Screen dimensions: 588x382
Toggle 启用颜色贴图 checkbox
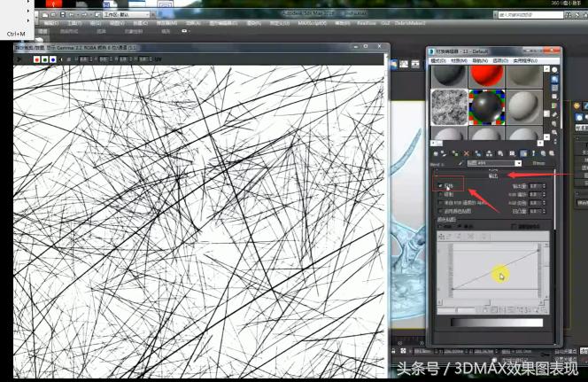click(x=440, y=211)
